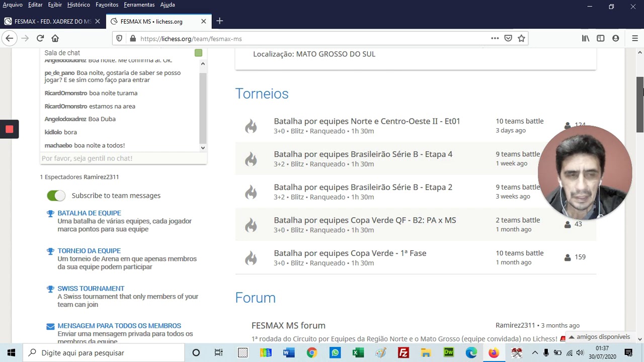Open the browser home page
This screenshot has width=644, height=362.
pos(55,38)
